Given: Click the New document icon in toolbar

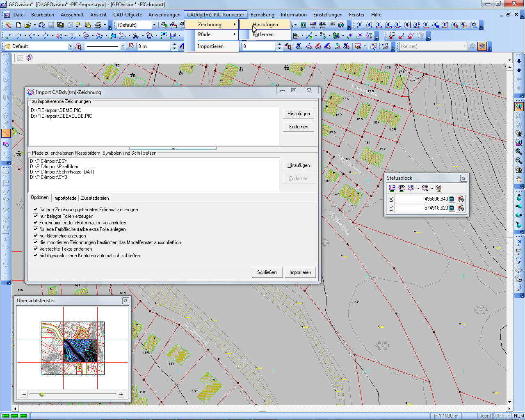Looking at the screenshot, I should pyautogui.click(x=18, y=25).
